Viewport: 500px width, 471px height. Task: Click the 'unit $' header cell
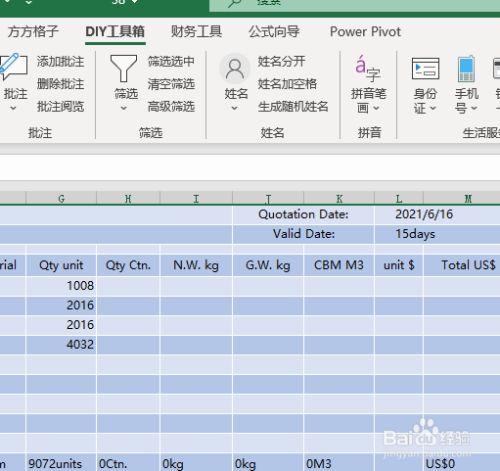(x=399, y=265)
